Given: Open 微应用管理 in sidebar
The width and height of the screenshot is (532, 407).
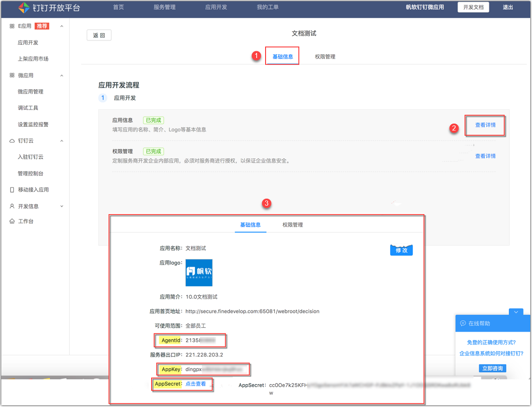Looking at the screenshot, I should point(31,92).
